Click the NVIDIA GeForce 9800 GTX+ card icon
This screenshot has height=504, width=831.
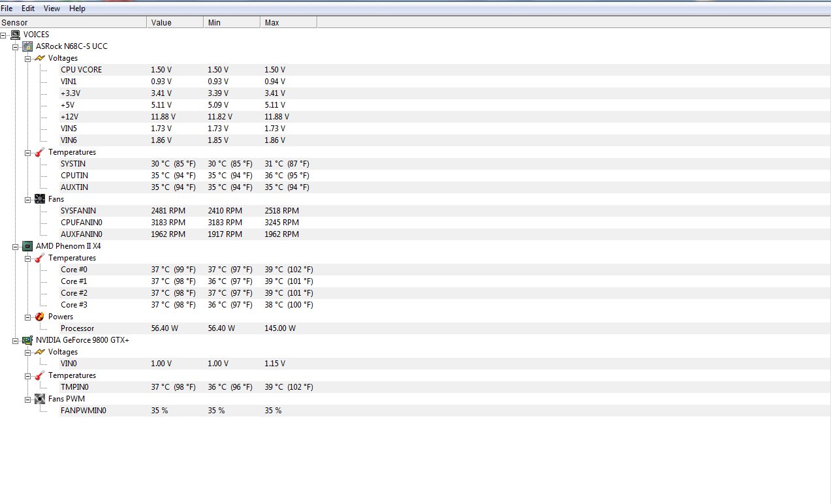[27, 340]
